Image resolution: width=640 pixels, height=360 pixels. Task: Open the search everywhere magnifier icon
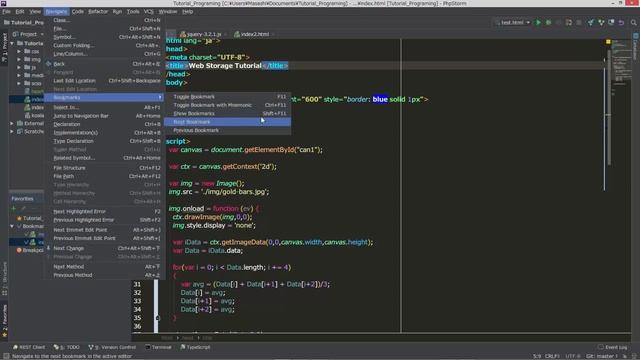[633, 22]
